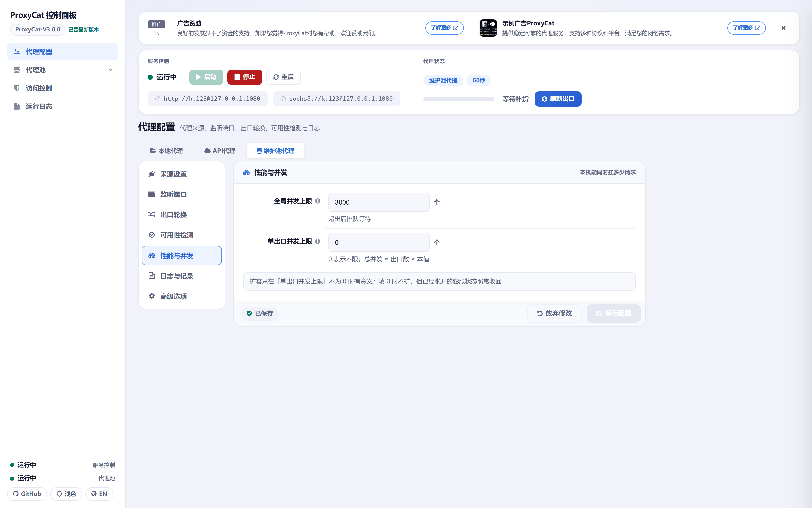812x508 pixels.
Task: Open 运行日志 in sidebar
Action: click(x=62, y=106)
